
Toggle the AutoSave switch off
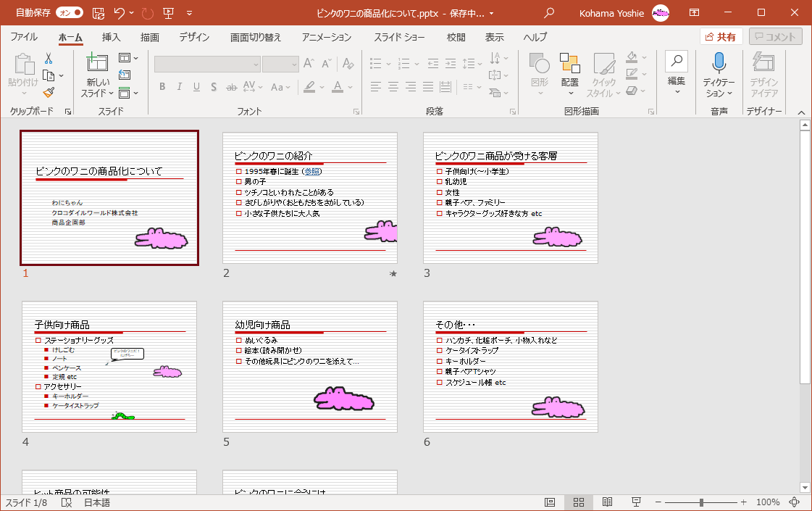[70, 13]
